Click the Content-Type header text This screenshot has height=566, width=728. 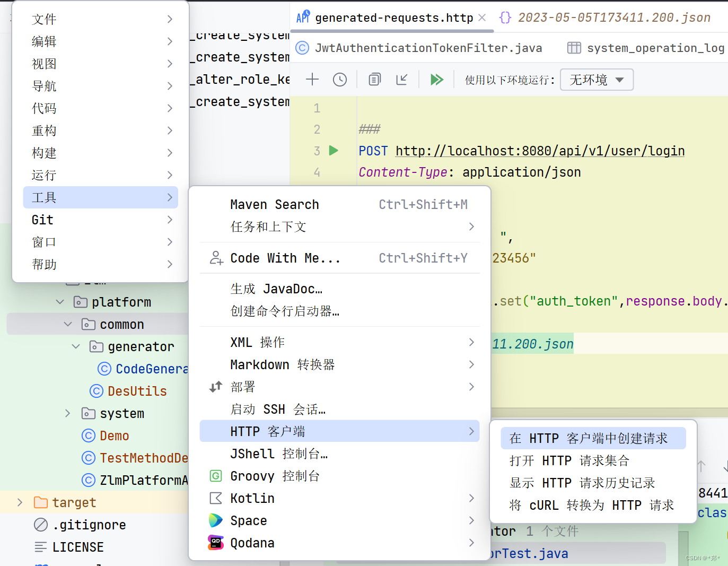tap(404, 172)
